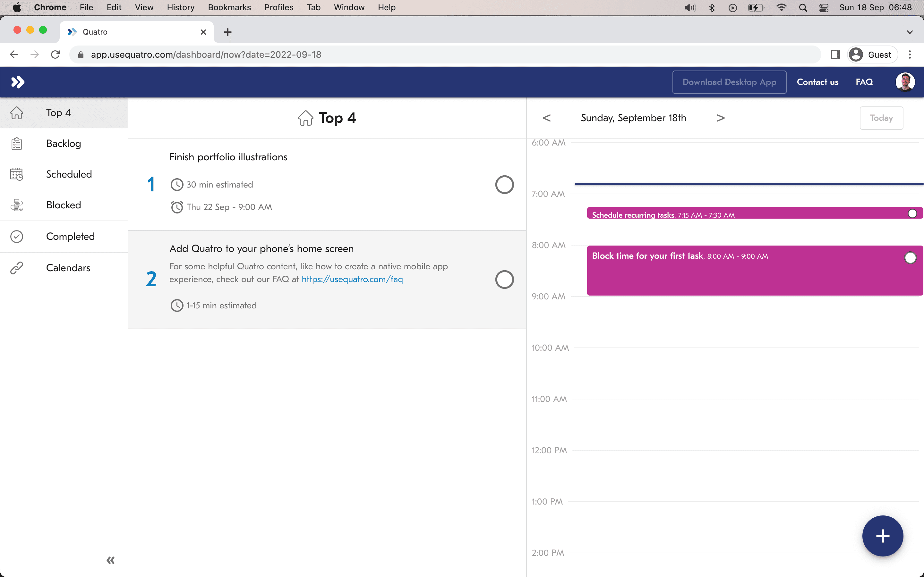924x577 pixels.
Task: Click the Quatro logo icon
Action: [17, 82]
